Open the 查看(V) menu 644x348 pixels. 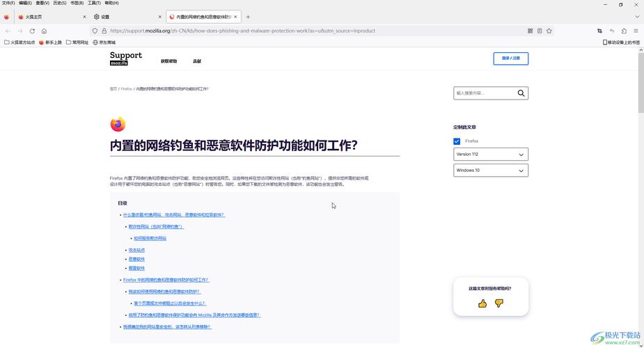[42, 3]
